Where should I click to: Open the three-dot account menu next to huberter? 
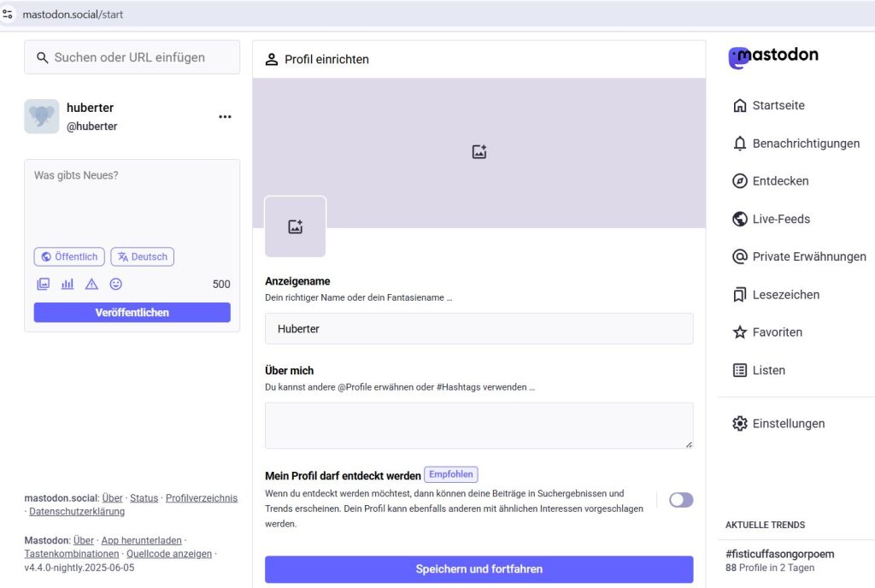tap(225, 117)
